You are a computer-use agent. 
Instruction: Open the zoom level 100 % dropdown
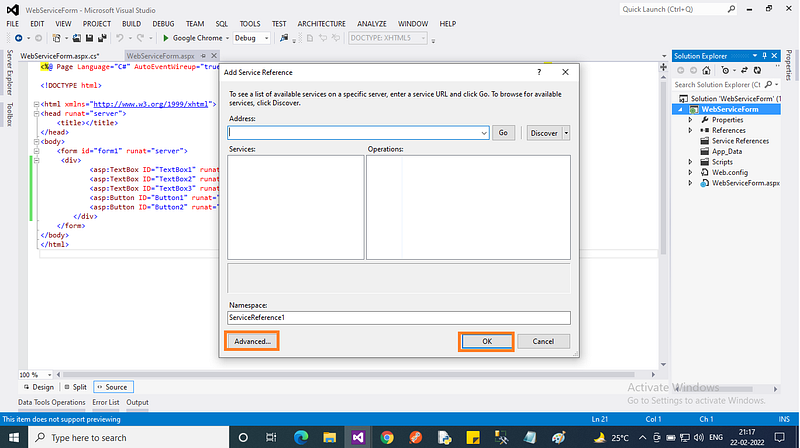(x=49, y=375)
